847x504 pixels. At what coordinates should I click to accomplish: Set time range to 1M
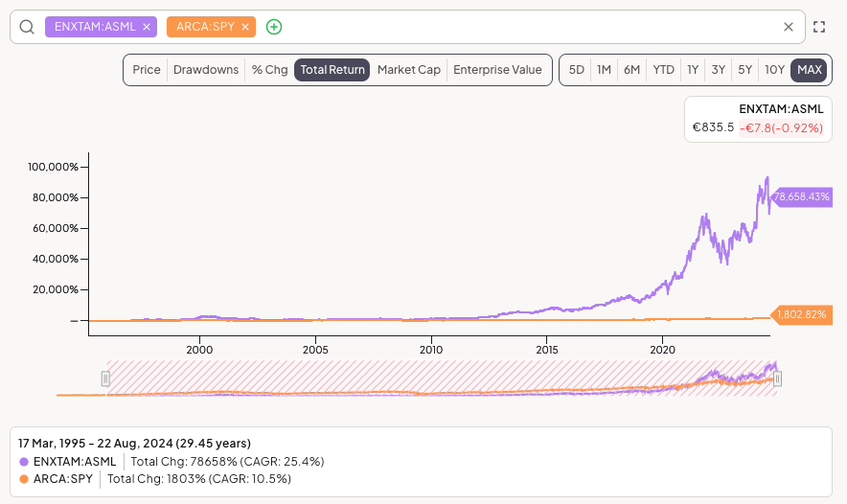604,70
